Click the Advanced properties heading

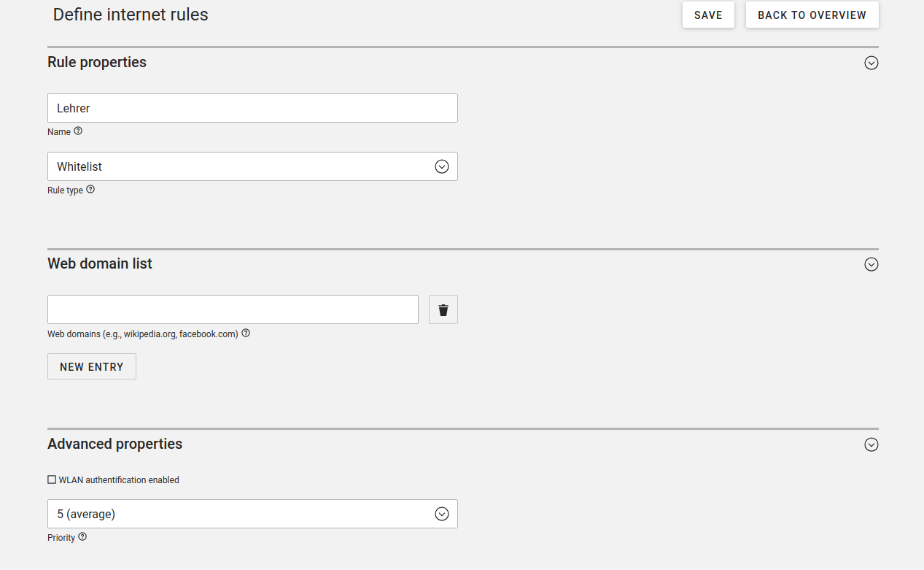point(115,444)
